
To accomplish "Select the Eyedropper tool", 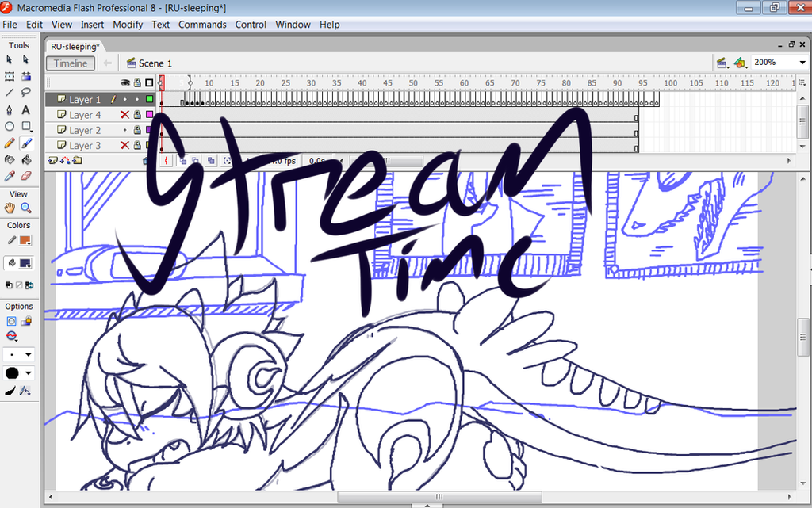I will [10, 176].
